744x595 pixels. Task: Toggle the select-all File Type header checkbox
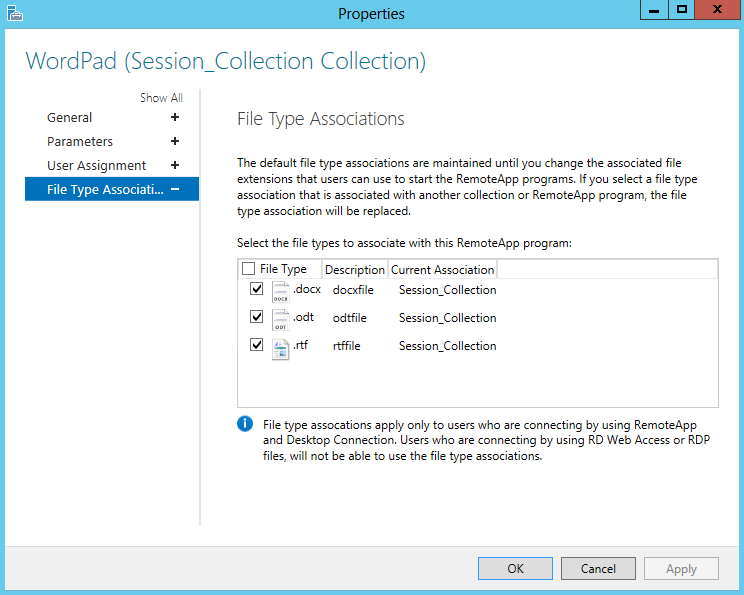coord(248,269)
